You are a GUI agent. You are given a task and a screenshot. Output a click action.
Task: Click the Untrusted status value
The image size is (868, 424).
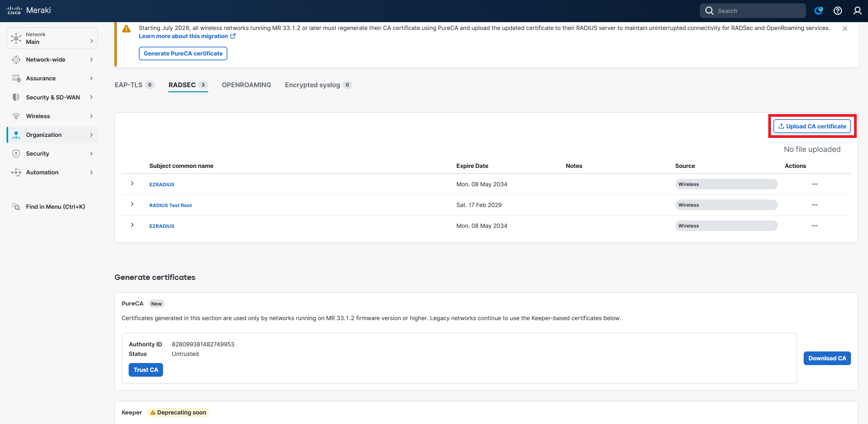[185, 354]
